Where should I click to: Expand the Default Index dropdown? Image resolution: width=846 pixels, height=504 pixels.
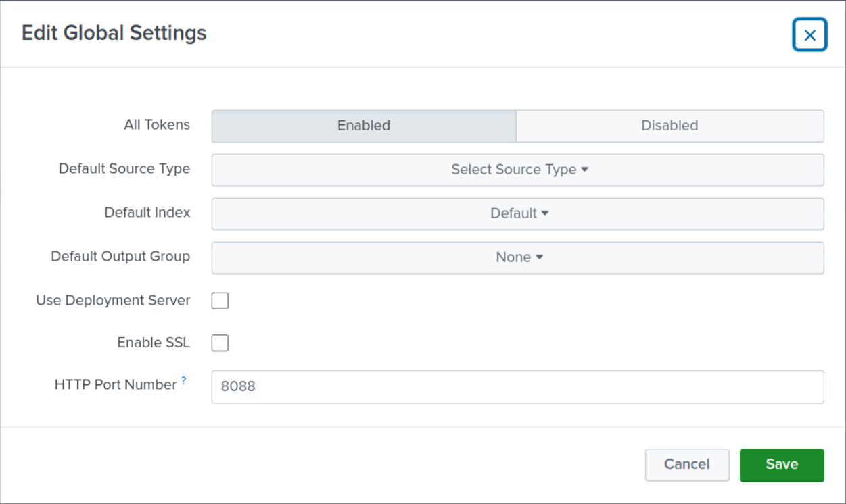pyautogui.click(x=517, y=214)
